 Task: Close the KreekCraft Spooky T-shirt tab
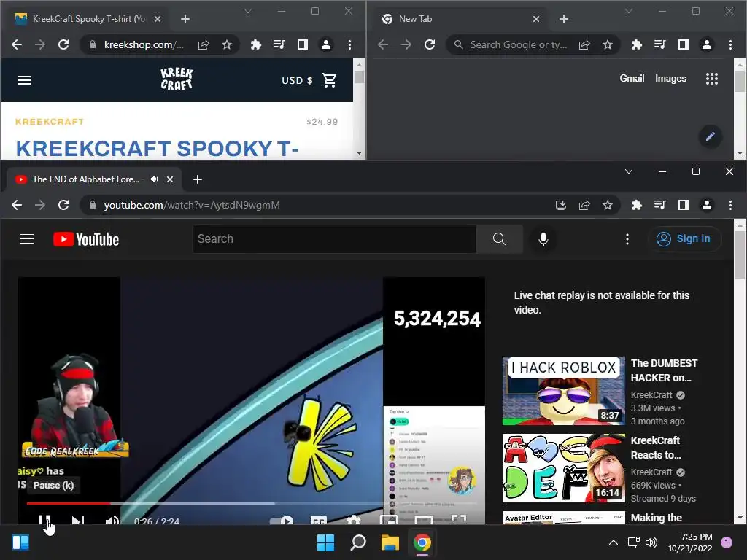coord(158,19)
